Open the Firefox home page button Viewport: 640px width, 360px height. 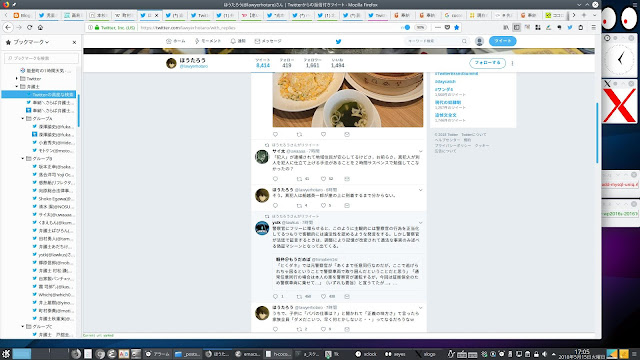[x=40, y=27]
